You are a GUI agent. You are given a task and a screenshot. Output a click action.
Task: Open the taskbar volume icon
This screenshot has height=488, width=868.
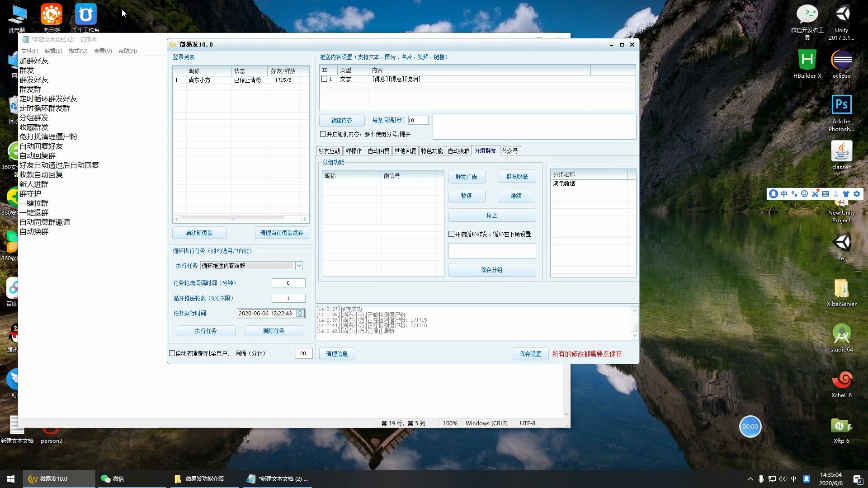click(783, 479)
